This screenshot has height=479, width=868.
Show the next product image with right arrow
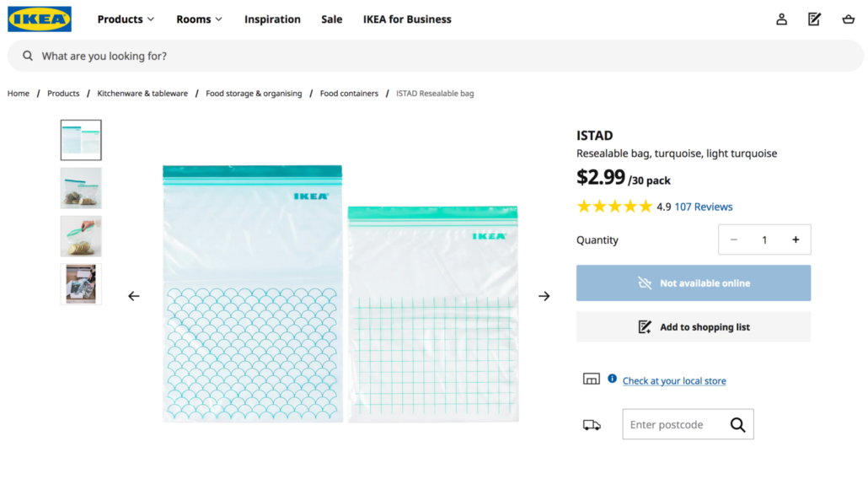544,296
